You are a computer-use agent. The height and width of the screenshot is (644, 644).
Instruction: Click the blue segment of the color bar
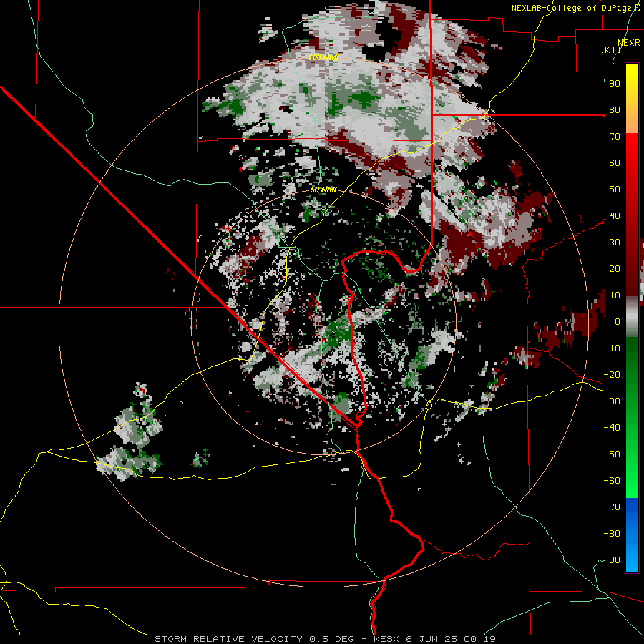(632, 535)
